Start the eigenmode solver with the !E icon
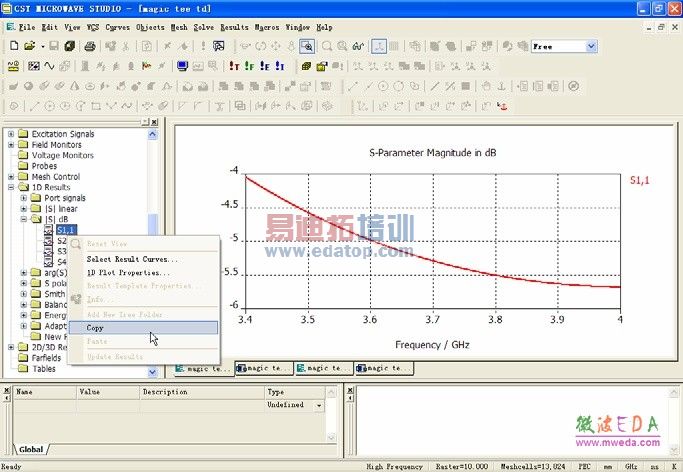The width and height of the screenshot is (683, 472). tap(264, 66)
